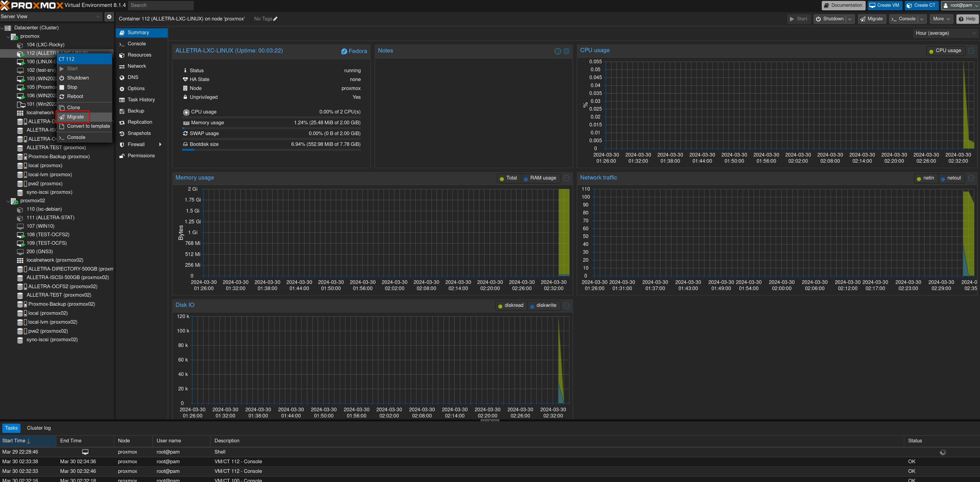Open the Snapshots section in the sidebar
This screenshot has width=980, height=482.
[x=139, y=133]
